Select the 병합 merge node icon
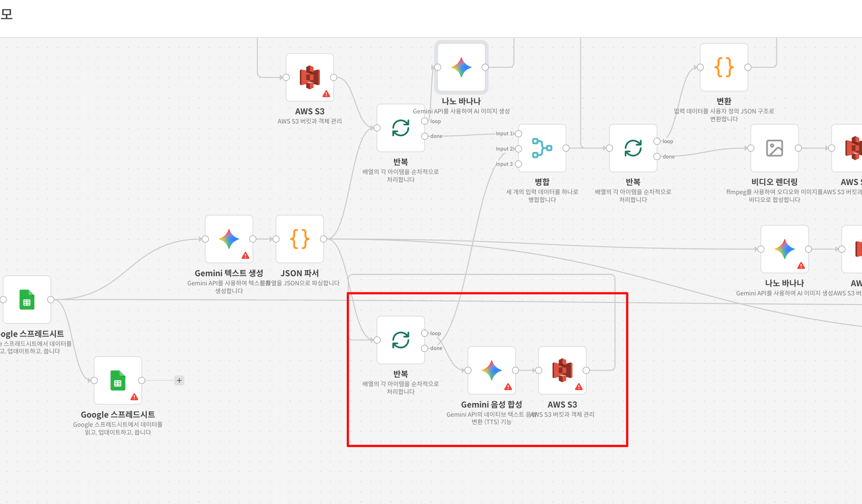Image resolution: width=862 pixels, height=504 pixels. point(542,148)
